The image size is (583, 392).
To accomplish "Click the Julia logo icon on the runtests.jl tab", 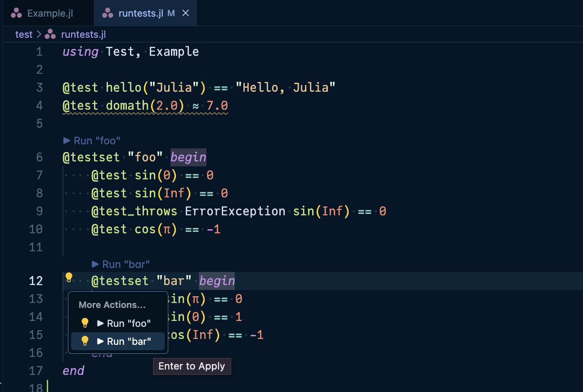I will click(x=108, y=13).
